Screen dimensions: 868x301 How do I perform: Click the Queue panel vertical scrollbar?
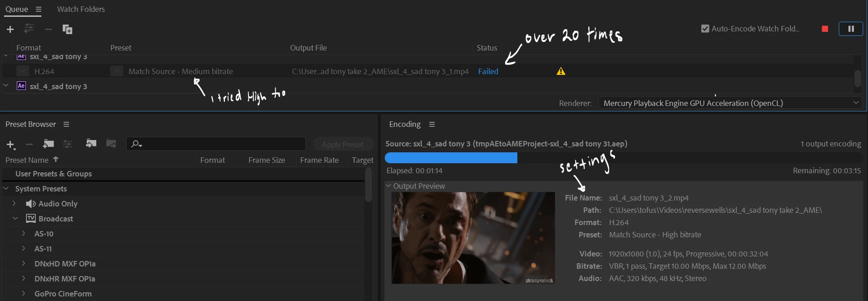pyautogui.click(x=858, y=78)
